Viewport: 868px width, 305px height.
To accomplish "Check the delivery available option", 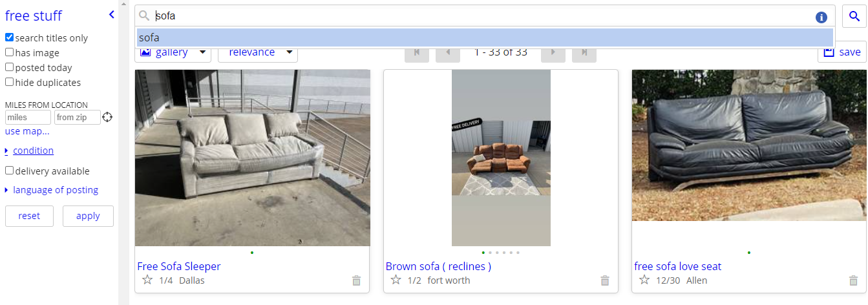I will 9,171.
